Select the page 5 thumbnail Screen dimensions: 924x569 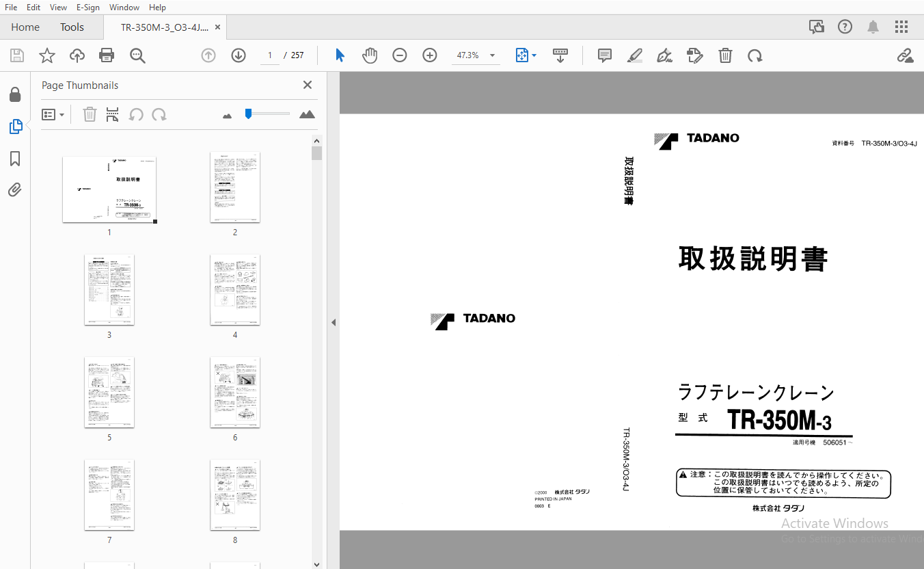[x=109, y=393]
